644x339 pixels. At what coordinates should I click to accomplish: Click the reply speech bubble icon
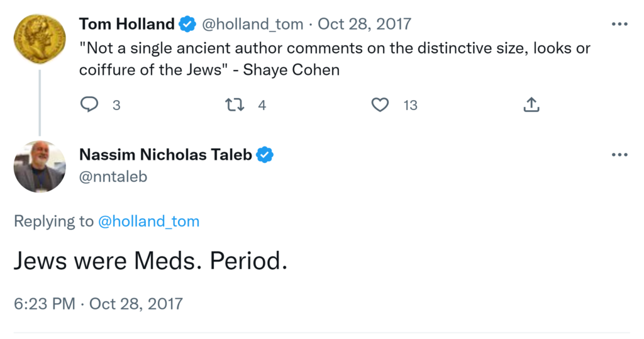(x=90, y=104)
